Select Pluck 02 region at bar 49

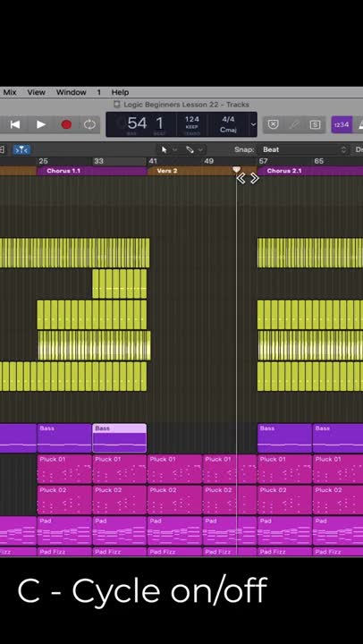(230, 500)
